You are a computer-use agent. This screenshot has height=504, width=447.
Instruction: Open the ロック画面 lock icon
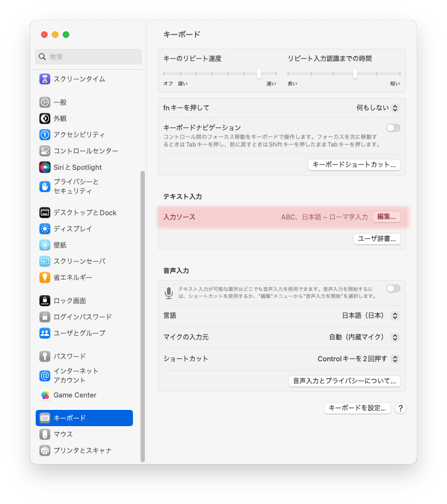[45, 301]
